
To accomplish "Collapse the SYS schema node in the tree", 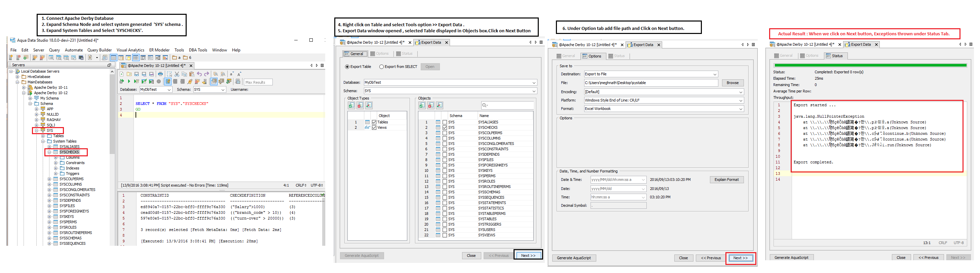I will 37,130.
